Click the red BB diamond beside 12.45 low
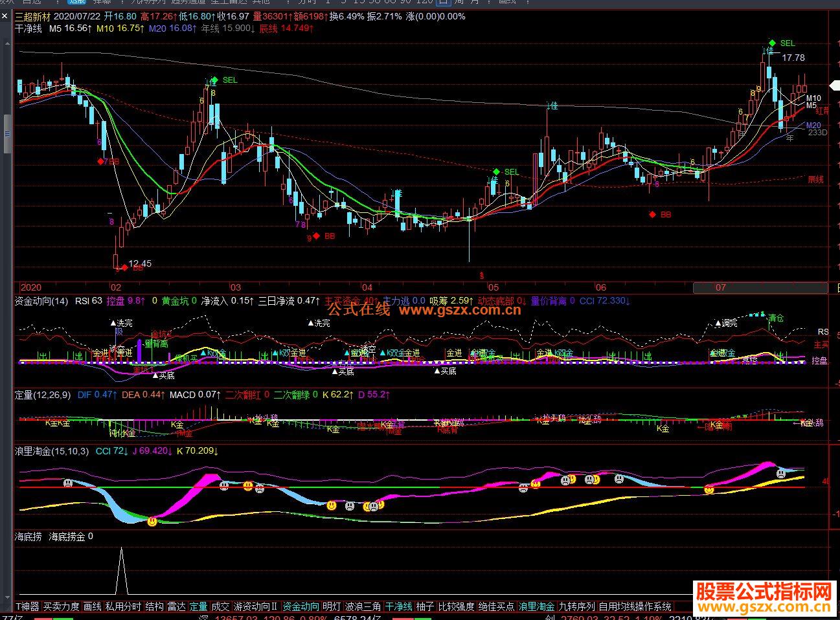840x620 pixels. pyautogui.click(x=124, y=267)
